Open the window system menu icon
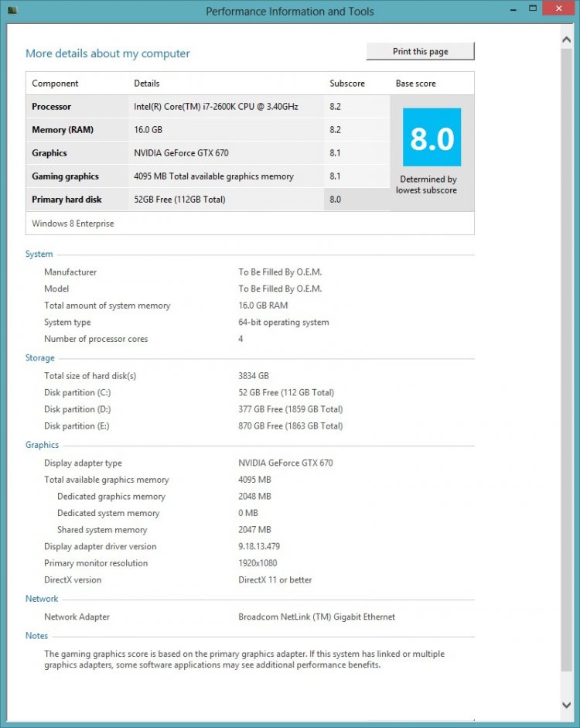Image resolution: width=580 pixels, height=728 pixels. coord(12,11)
